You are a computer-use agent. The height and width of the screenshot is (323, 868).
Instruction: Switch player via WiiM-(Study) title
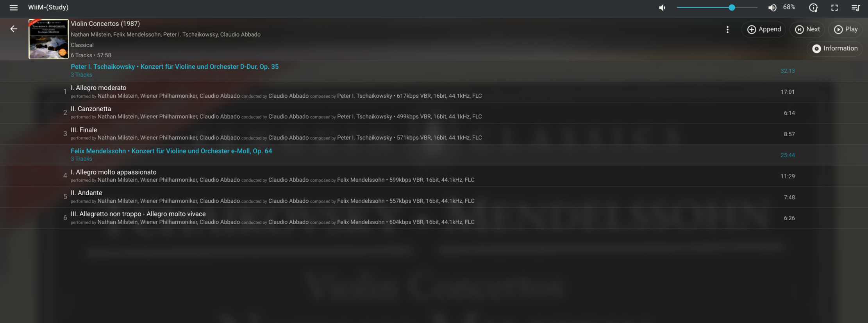tap(48, 7)
